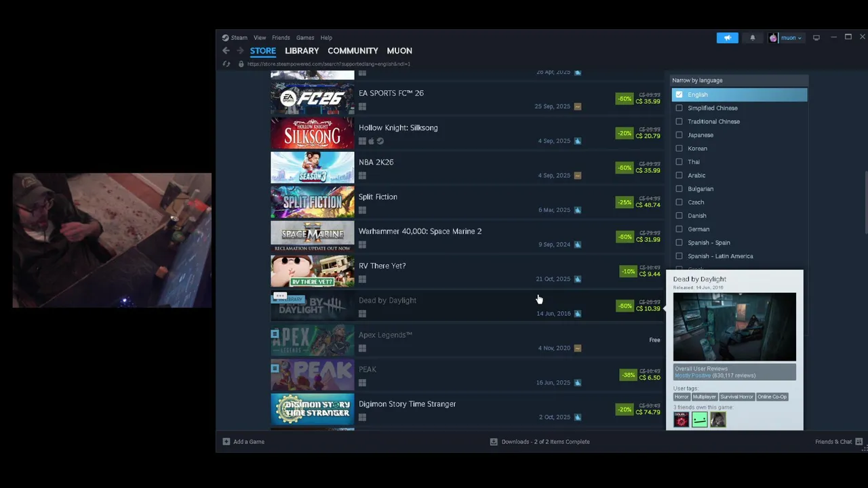Viewport: 868px width, 488px height.
Task: Open the announcements megaphone button
Action: point(727,38)
